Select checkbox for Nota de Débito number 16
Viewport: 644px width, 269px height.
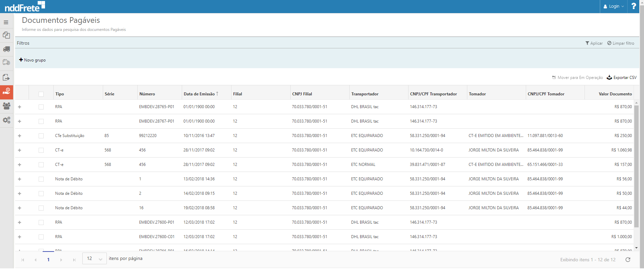41,208
